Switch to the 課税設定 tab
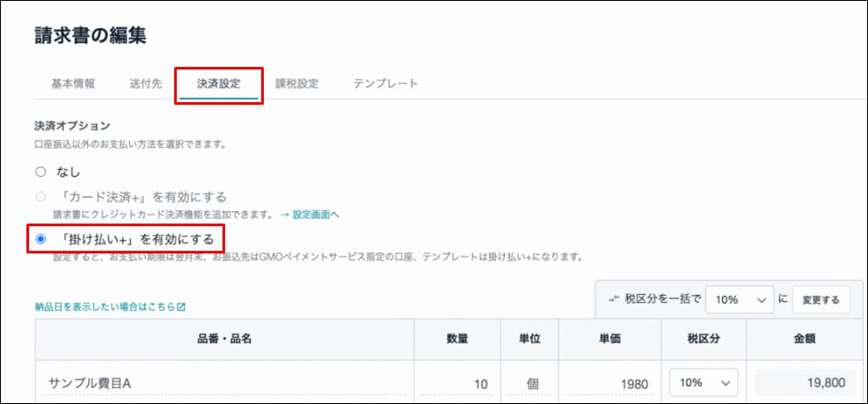 pos(296,84)
